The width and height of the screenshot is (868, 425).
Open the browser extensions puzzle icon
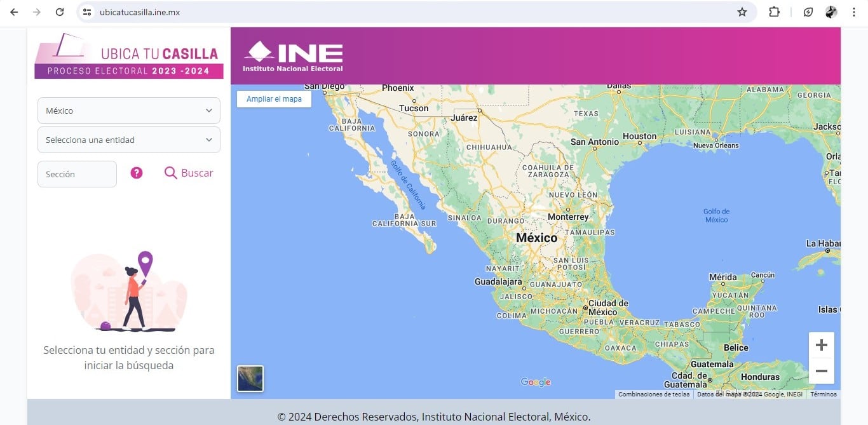(x=774, y=12)
